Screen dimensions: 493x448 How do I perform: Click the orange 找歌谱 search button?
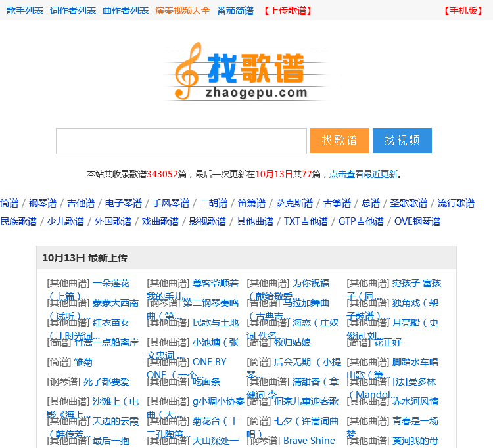340,141
